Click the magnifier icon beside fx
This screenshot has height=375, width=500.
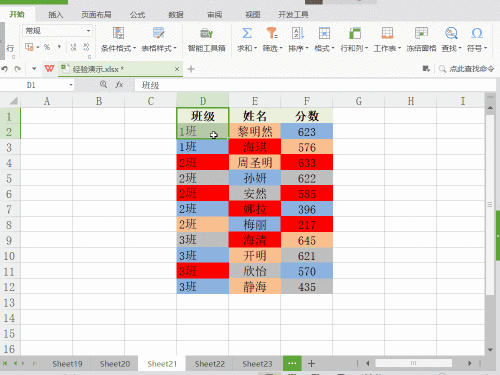click(103, 85)
